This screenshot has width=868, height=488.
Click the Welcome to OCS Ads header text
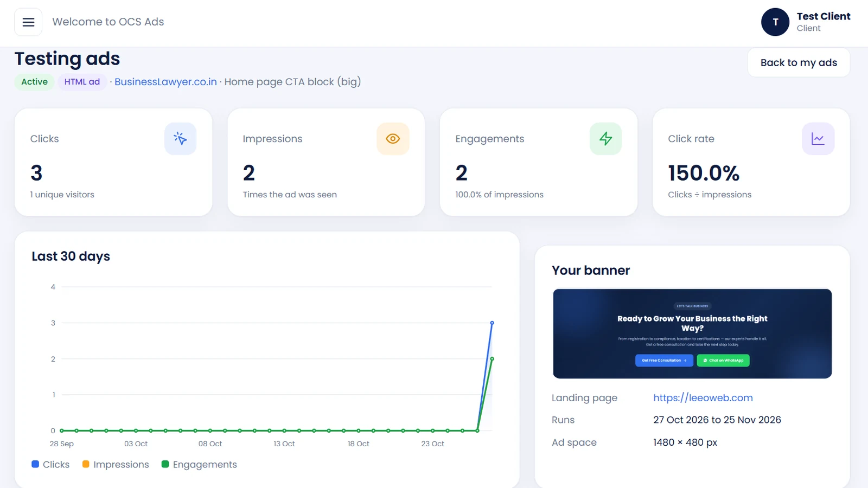point(108,22)
